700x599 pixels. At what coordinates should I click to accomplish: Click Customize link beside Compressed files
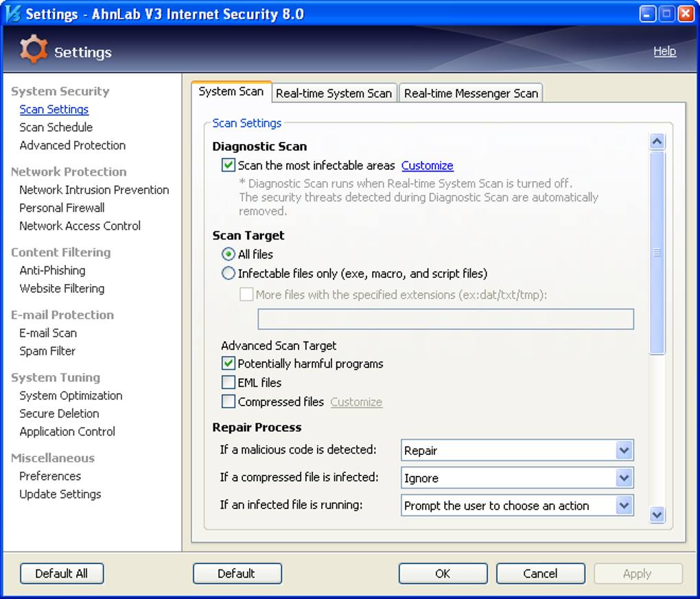356,402
